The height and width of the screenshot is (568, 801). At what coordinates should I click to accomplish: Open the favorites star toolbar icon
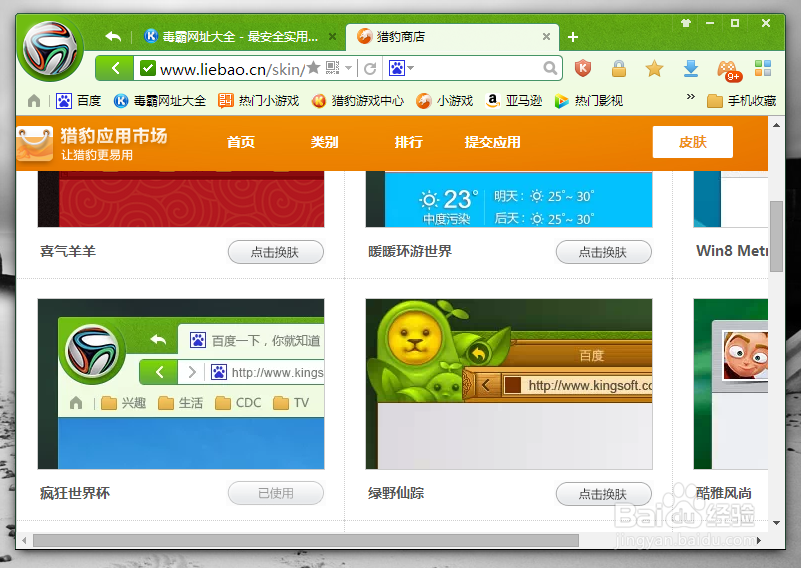click(654, 68)
